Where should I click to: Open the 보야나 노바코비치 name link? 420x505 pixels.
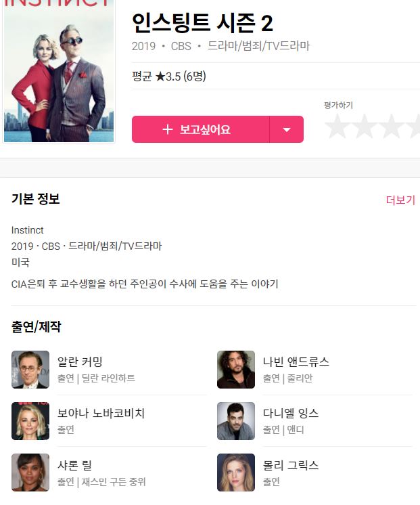(101, 413)
